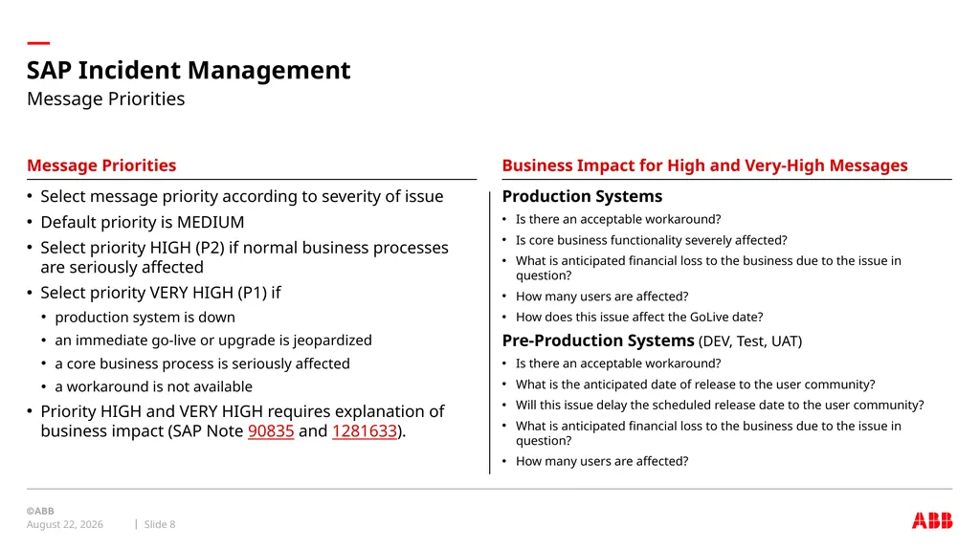
Task: Click 'Select priority HIGH (P2)' bullet
Action: pos(244,257)
